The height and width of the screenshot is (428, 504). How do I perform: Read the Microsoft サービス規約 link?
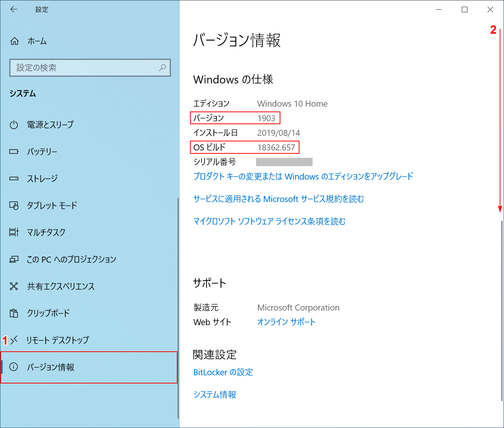tap(279, 199)
